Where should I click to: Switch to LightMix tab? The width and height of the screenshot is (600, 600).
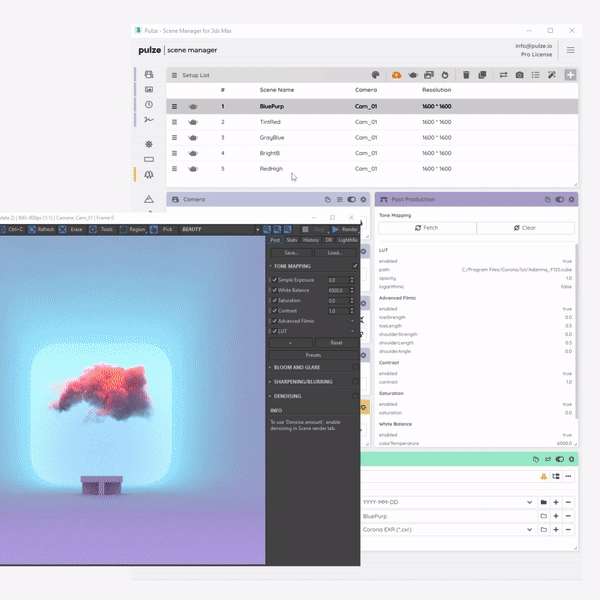[347, 240]
